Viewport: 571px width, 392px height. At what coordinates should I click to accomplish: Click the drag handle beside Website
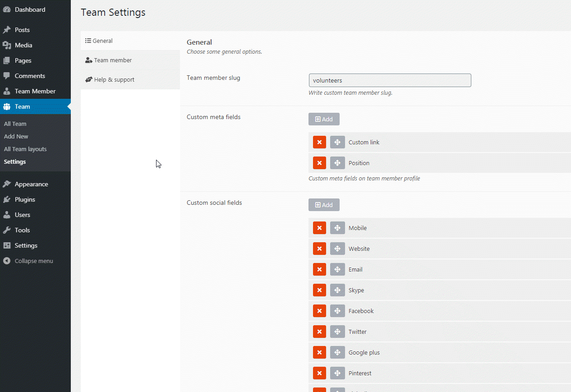point(337,249)
